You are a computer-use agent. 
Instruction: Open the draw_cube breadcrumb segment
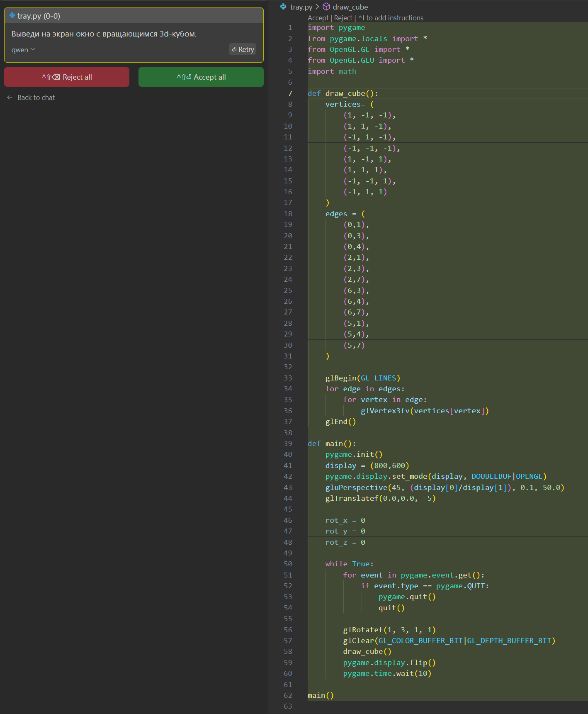pyautogui.click(x=350, y=7)
